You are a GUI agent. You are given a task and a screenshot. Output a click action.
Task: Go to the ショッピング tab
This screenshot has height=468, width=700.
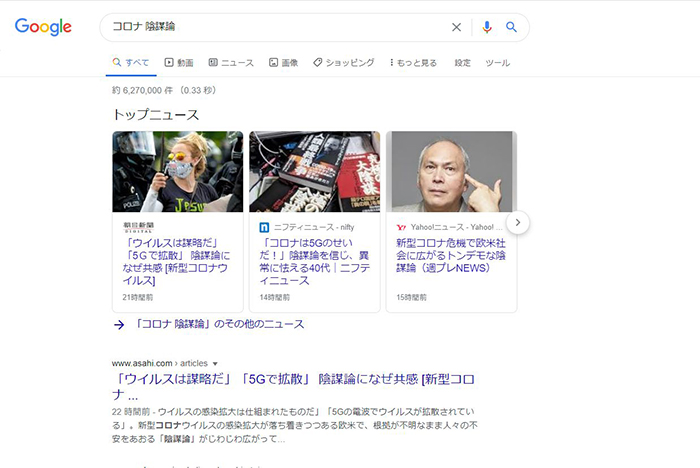tap(344, 63)
